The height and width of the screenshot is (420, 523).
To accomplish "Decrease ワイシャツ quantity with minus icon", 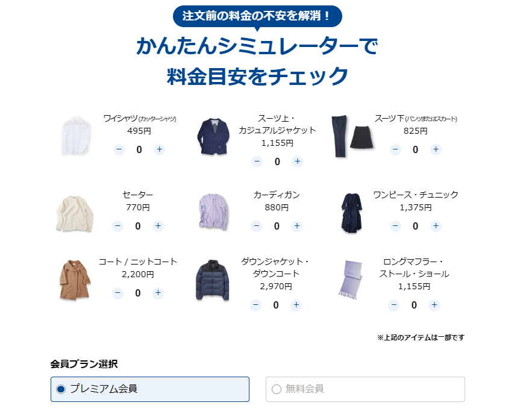I will pyautogui.click(x=119, y=149).
